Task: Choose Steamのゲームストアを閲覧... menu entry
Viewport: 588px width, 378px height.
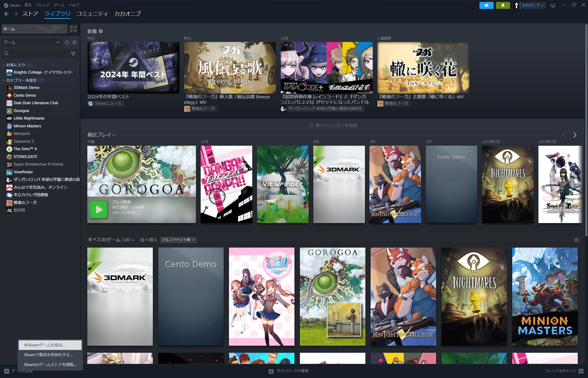Action: pos(50,364)
